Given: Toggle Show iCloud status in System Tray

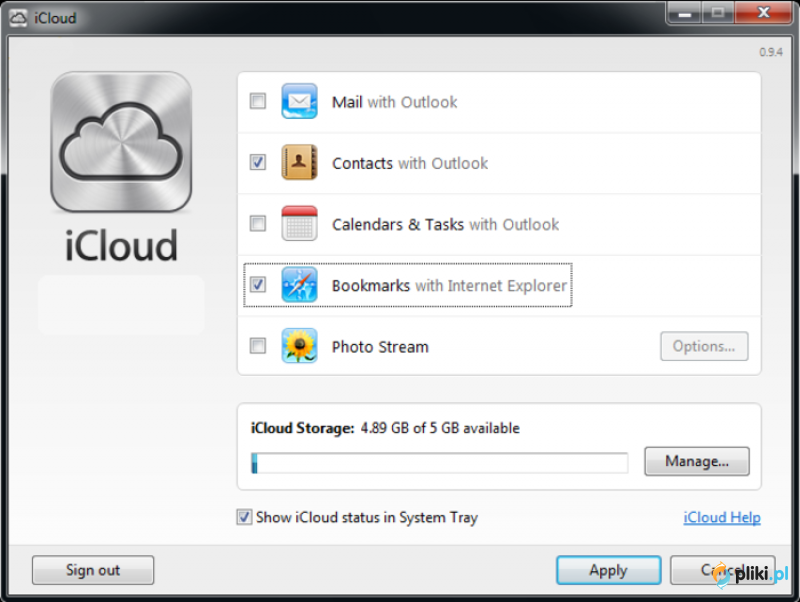Looking at the screenshot, I should tap(244, 517).
